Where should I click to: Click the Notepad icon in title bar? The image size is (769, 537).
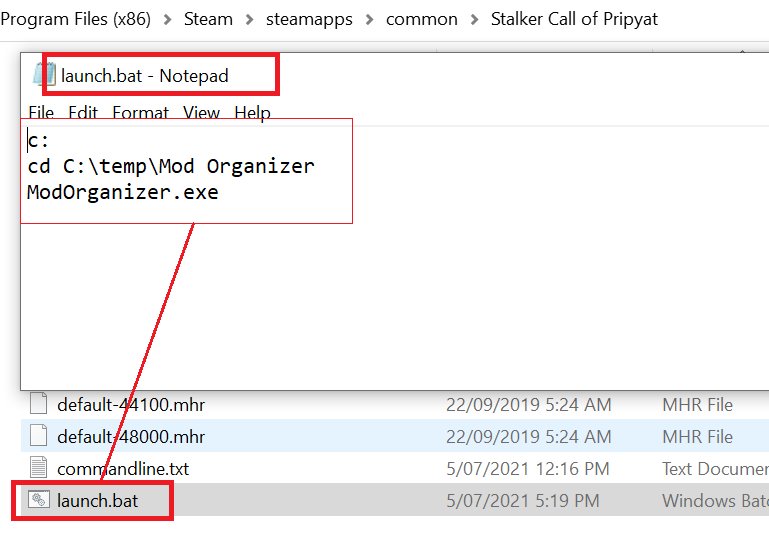(x=44, y=76)
